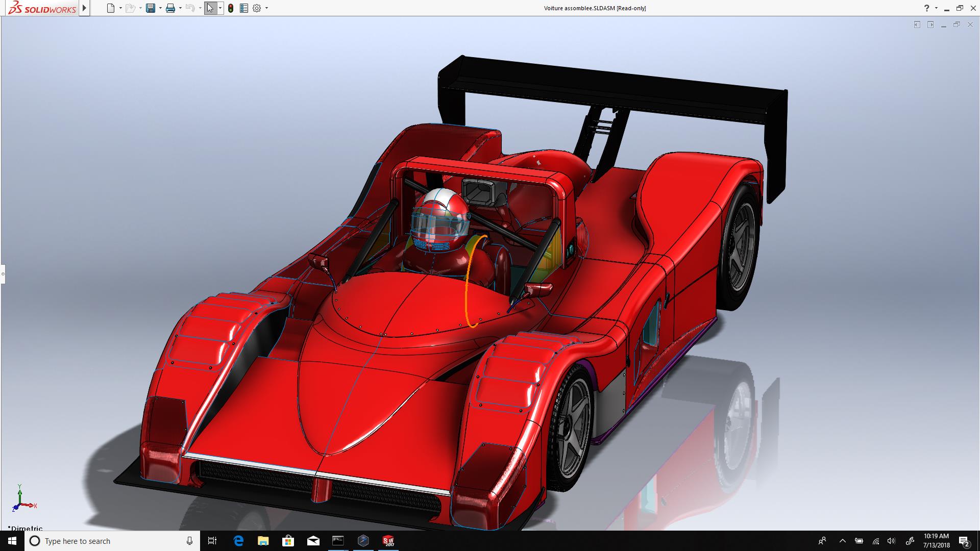Expand the SolidWorks menu arrow beside logo

coord(85,8)
